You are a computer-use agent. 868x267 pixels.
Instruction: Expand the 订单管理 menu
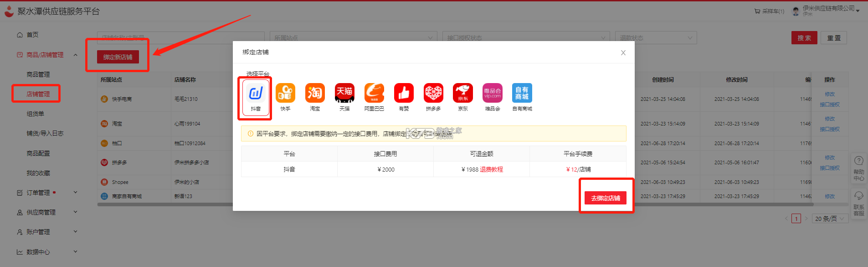tap(76, 193)
